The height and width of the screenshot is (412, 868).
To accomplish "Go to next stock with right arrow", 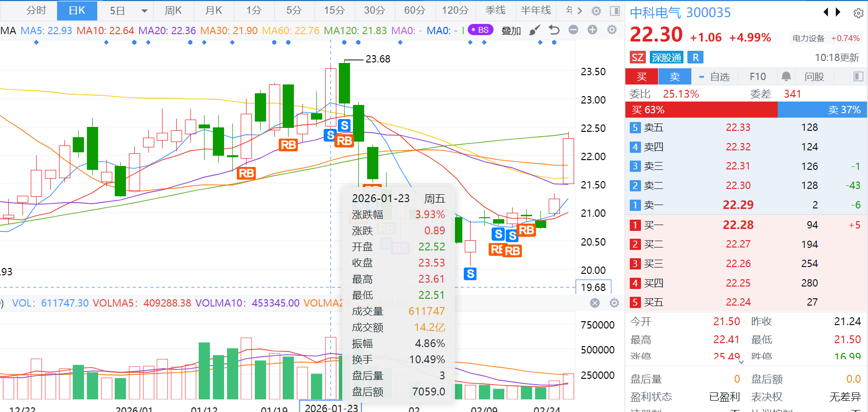I will 838,12.
